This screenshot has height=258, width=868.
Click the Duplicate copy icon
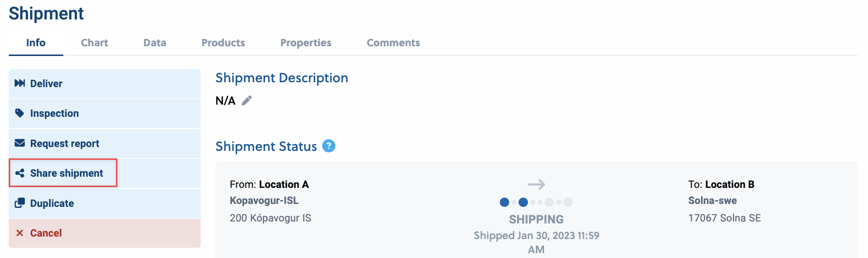point(19,203)
